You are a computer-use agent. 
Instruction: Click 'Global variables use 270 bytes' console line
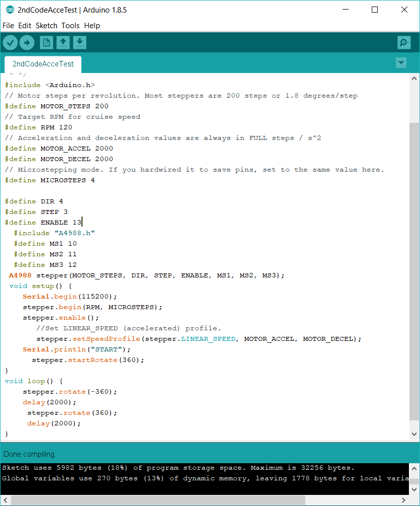[205, 479]
